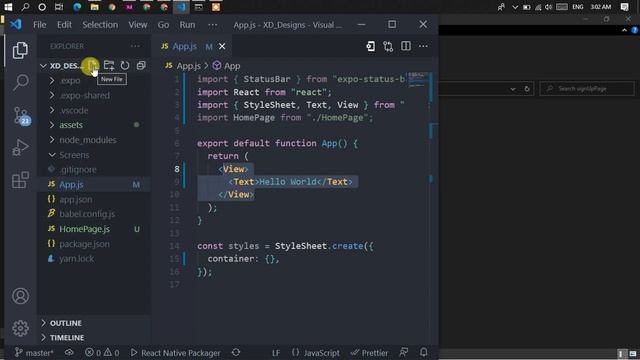Open Task View on the taskbar
Screen dimensions: 640x360
(x=59, y=7)
